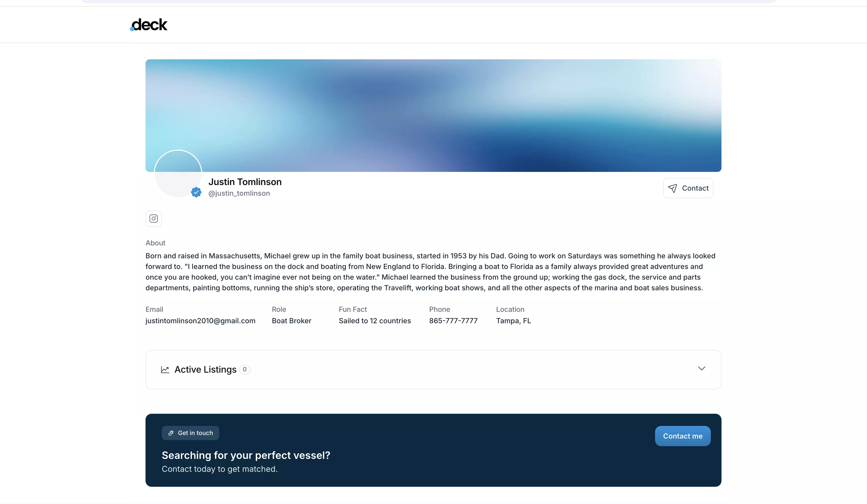The width and height of the screenshot is (867, 504).
Task: Open the Instagram profile icon
Action: (x=153, y=219)
